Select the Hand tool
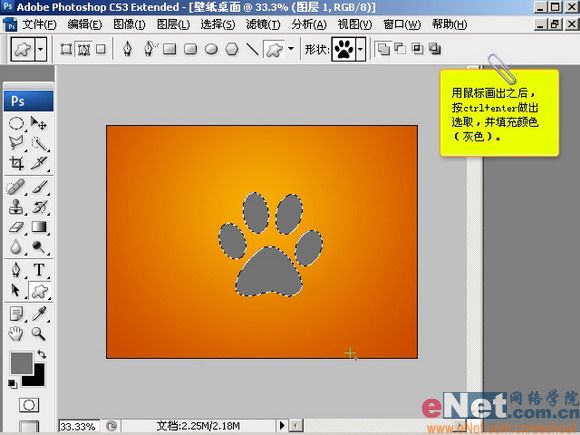Image resolution: width=580 pixels, height=435 pixels. click(x=16, y=334)
